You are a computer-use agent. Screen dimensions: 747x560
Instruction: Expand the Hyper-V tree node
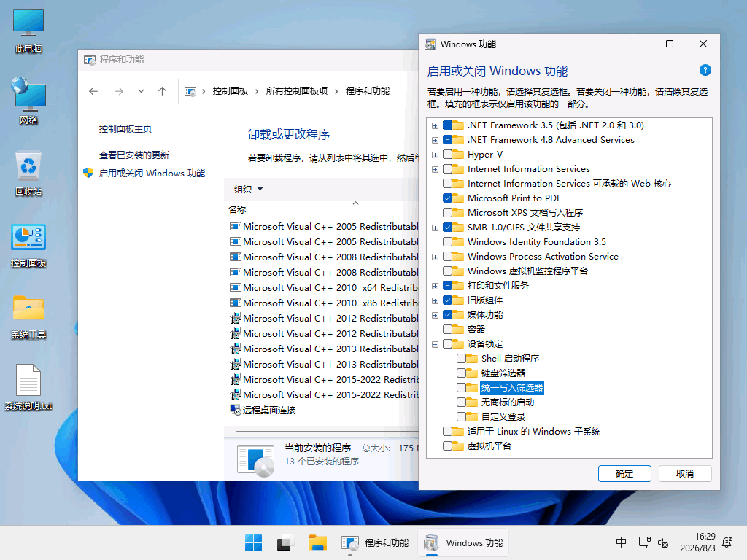coord(435,155)
